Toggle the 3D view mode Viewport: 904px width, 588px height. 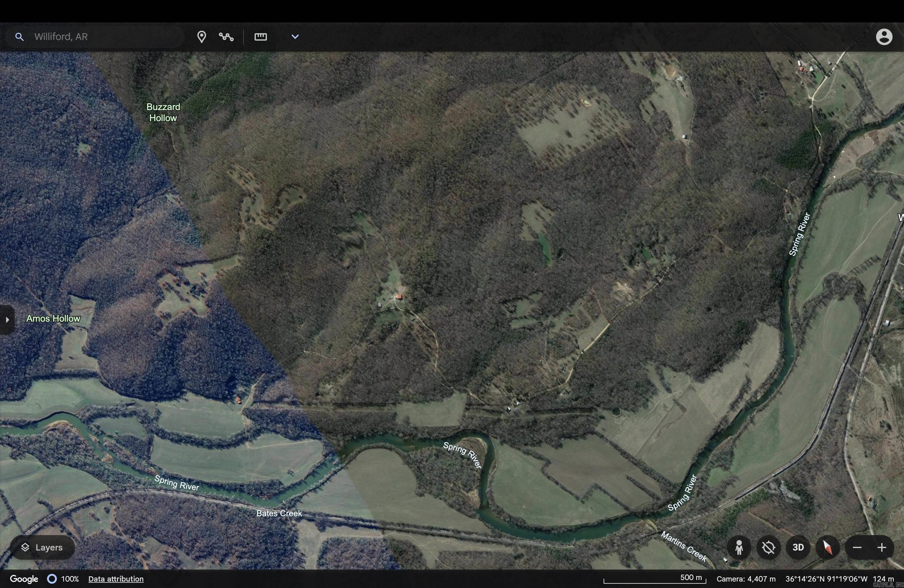tap(798, 547)
